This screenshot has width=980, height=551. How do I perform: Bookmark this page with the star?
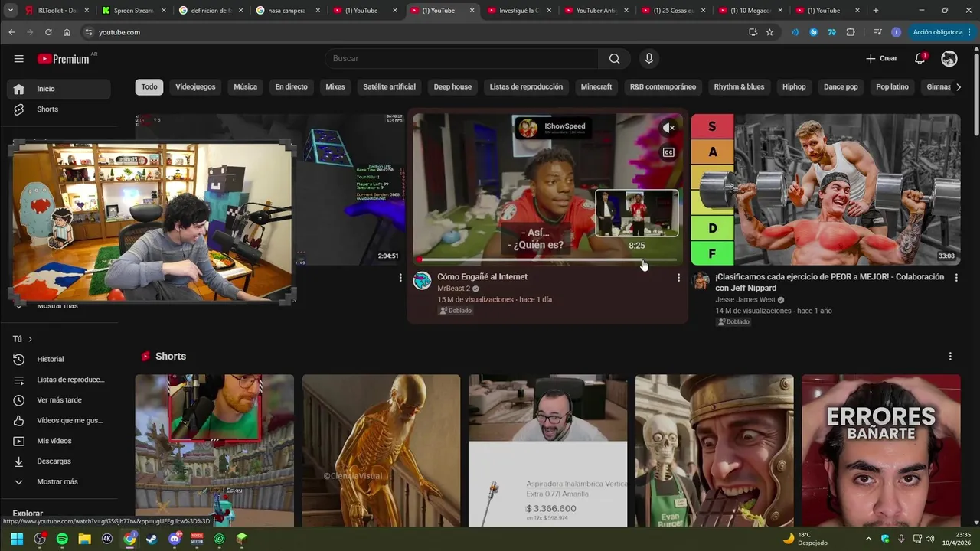[x=769, y=32]
